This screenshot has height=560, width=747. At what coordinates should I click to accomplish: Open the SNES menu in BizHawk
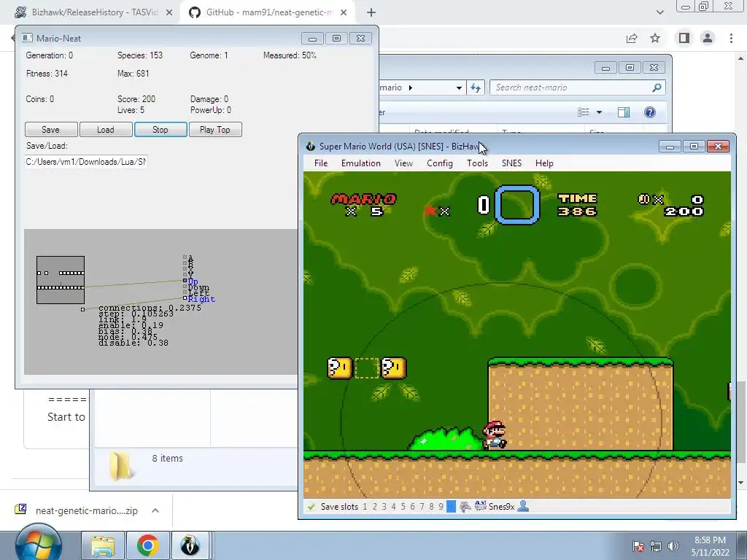511,163
